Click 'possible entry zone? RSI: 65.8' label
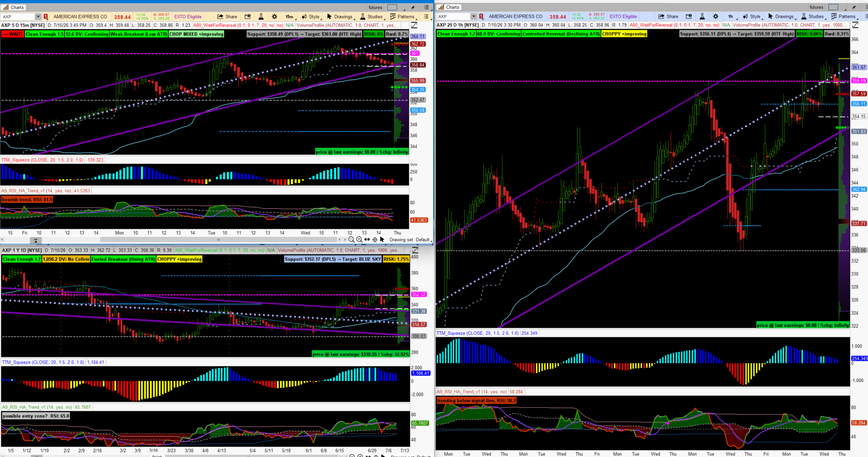This screenshot has width=868, height=457. tap(36, 416)
